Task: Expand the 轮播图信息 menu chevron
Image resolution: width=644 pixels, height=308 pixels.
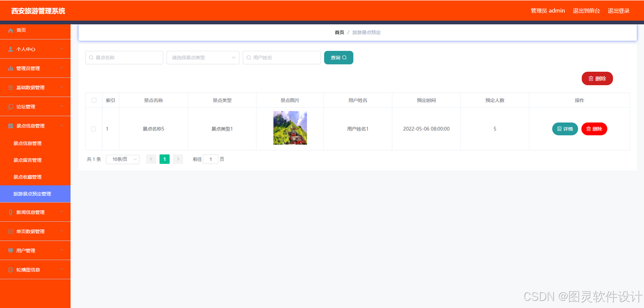Action: [x=62, y=270]
